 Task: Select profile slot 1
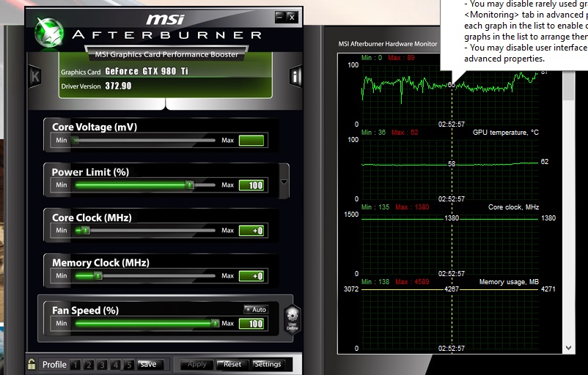[75, 365]
